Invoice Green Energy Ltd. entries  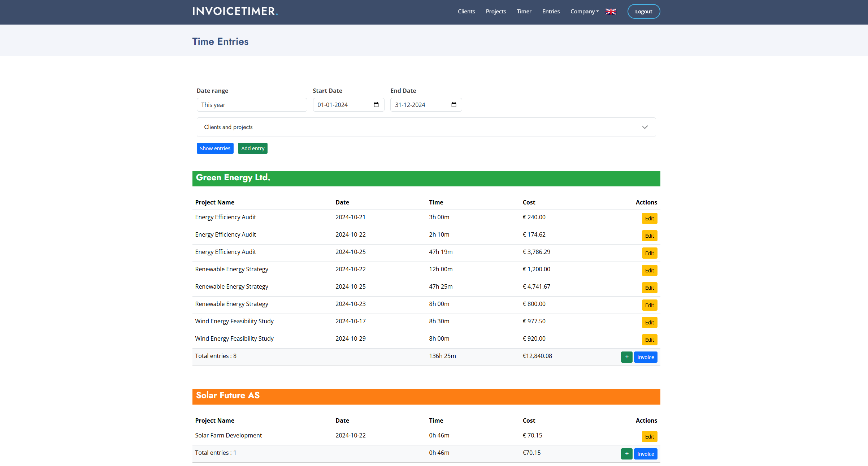point(645,357)
